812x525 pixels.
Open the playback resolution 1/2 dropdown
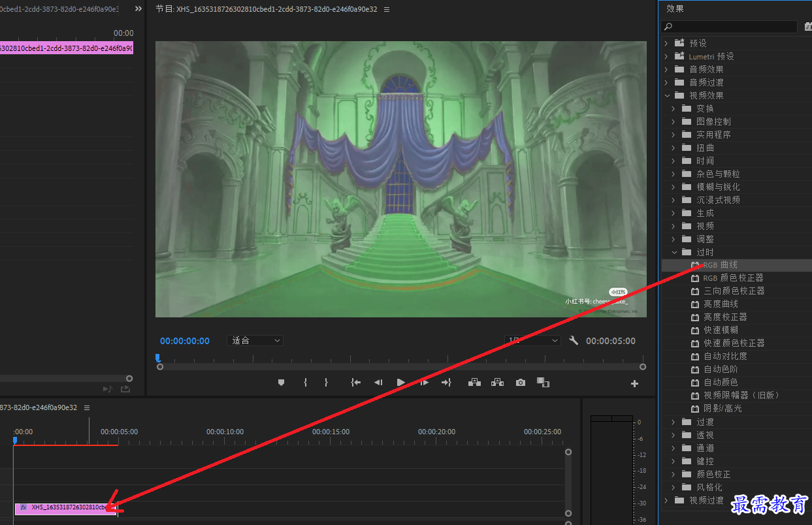pos(532,341)
